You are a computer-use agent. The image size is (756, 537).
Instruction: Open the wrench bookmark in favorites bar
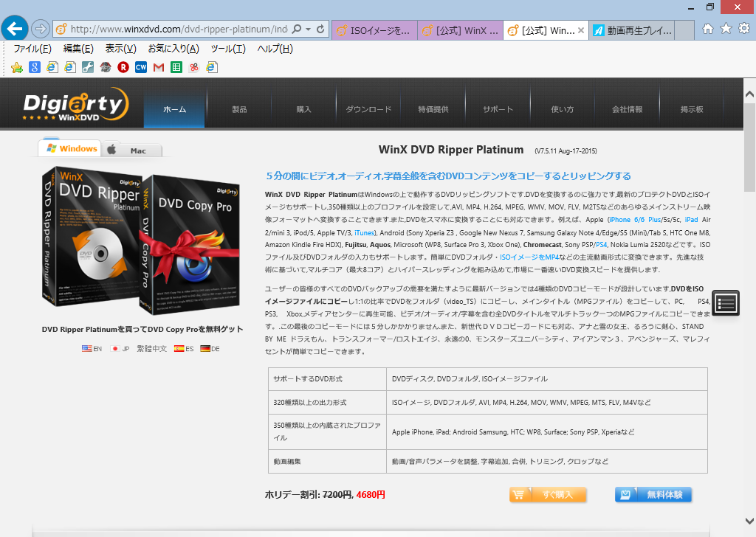tap(88, 67)
